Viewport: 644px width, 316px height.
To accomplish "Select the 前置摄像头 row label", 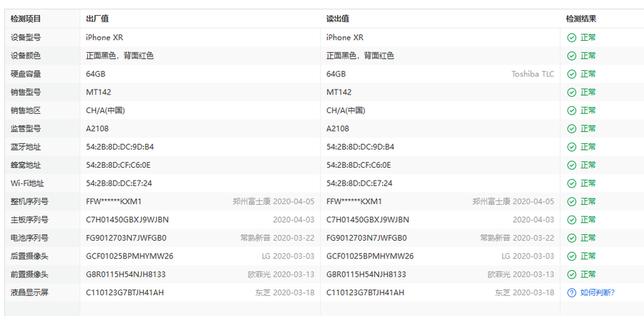I will pyautogui.click(x=29, y=274).
